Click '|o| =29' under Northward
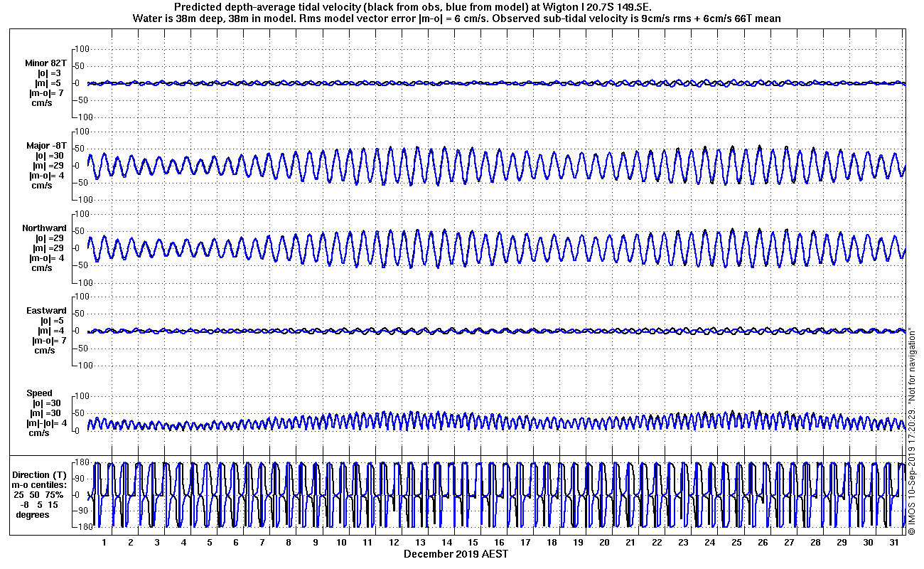The width and height of the screenshot is (924, 569). pyautogui.click(x=50, y=238)
